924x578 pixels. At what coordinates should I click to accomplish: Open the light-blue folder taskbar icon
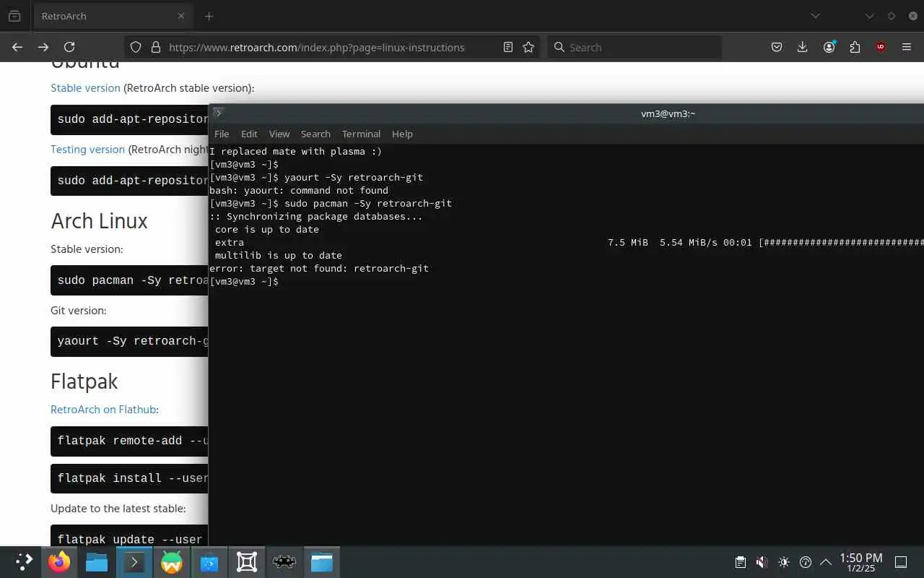click(x=322, y=561)
